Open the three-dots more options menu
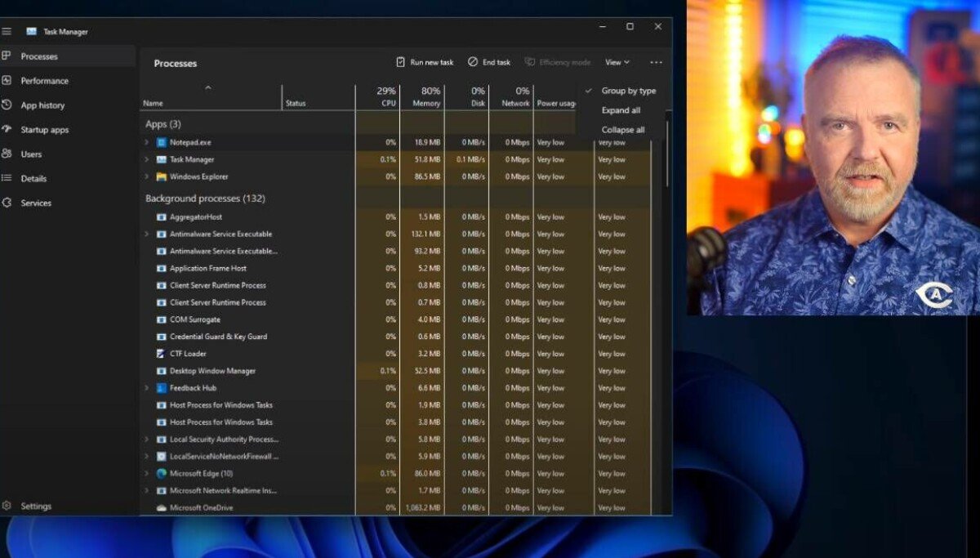This screenshot has height=558, width=980. point(656,62)
